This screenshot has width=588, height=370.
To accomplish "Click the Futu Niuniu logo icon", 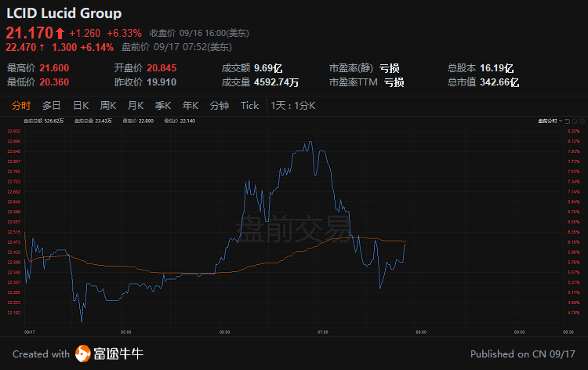I will [x=83, y=354].
